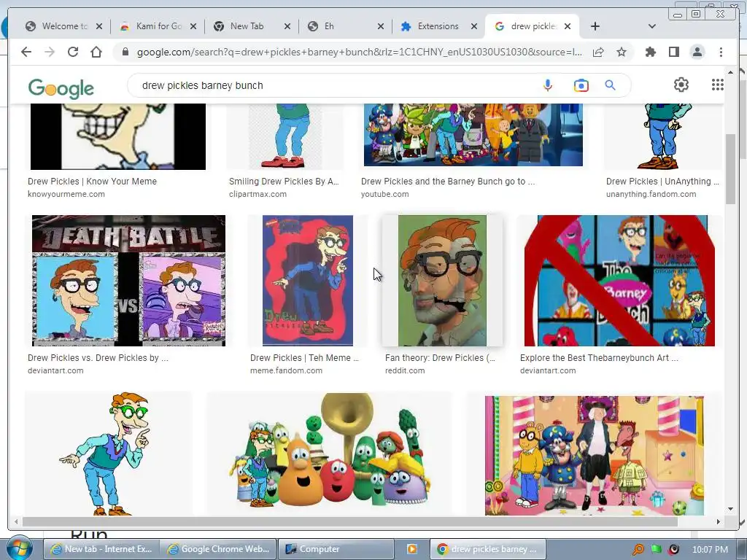This screenshot has height=560, width=747.
Task: Click the vertical scrollbar thumb
Action: [730, 169]
